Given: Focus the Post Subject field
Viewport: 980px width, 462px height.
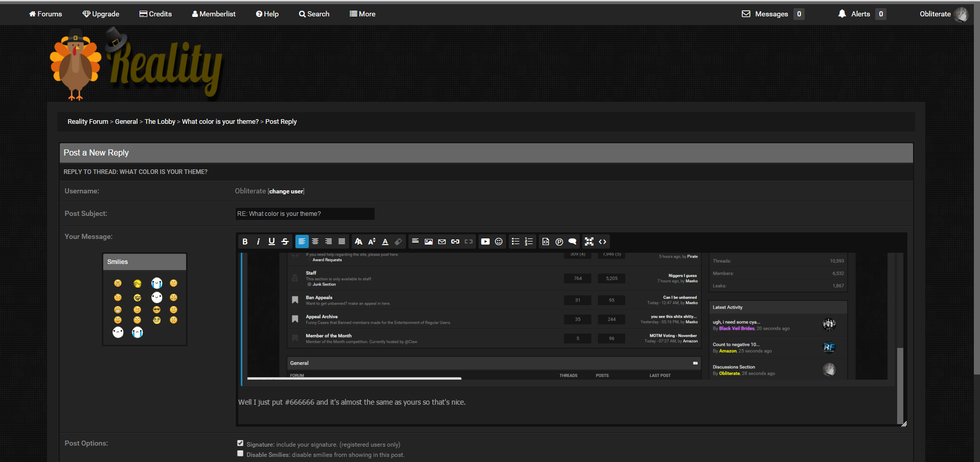Looking at the screenshot, I should pyautogui.click(x=305, y=214).
